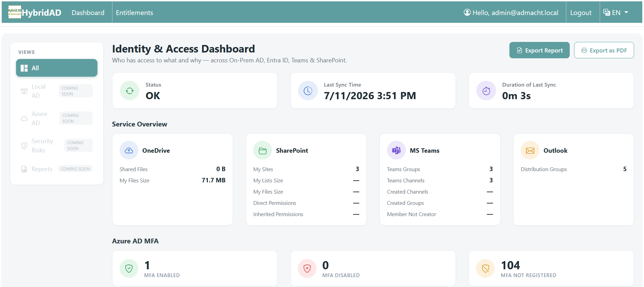Click the OneDrive cloud icon
Viewport: 644px width, 287px height.
point(129,150)
